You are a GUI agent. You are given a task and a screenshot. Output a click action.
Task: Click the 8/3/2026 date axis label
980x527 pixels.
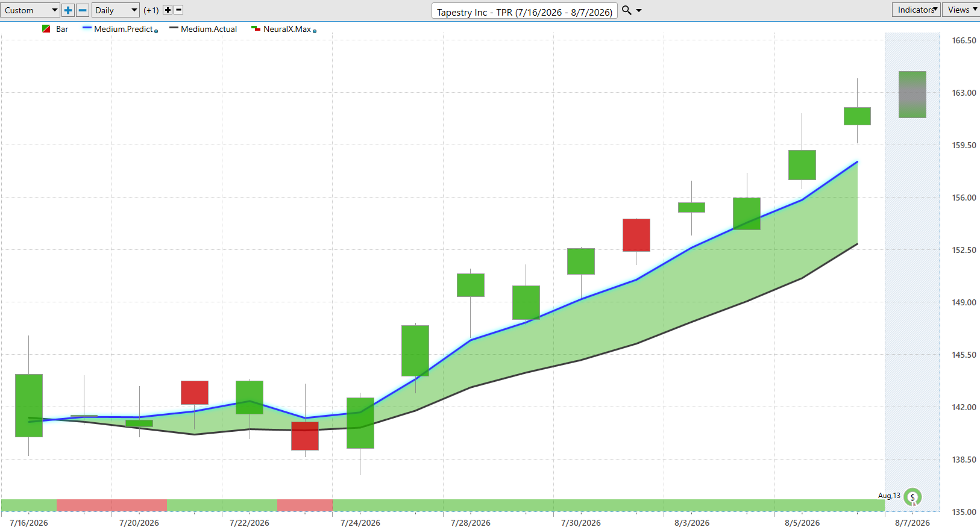pyautogui.click(x=692, y=523)
